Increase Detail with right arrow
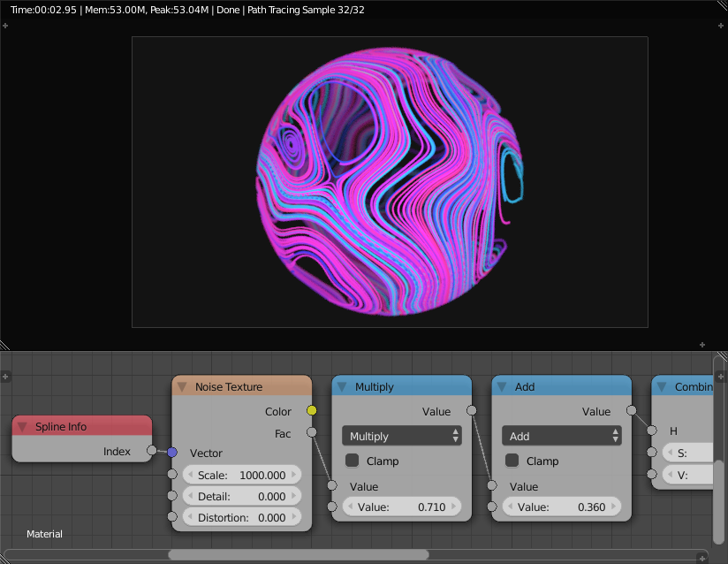This screenshot has height=564, width=728. point(294,496)
